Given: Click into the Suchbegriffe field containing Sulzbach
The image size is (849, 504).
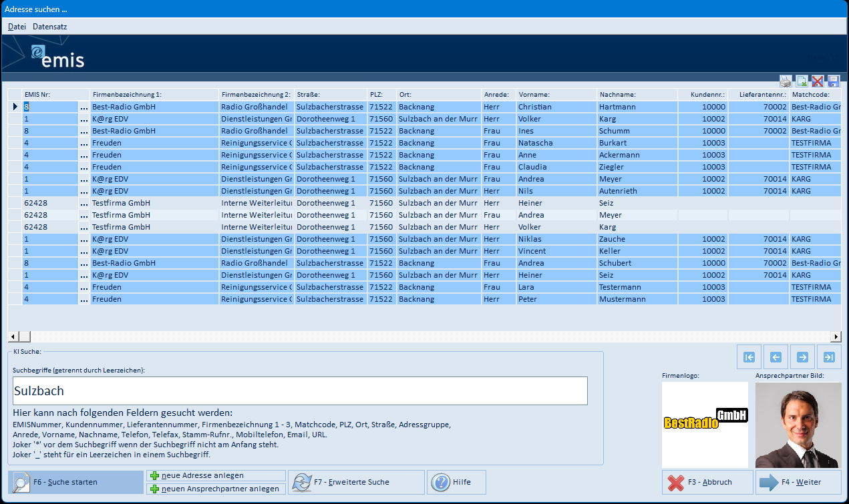Looking at the screenshot, I should tap(300, 391).
